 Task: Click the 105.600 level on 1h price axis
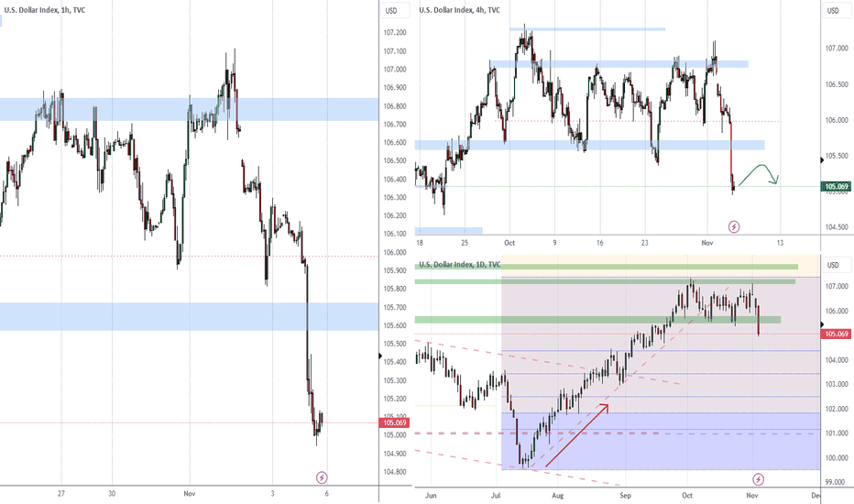pyautogui.click(x=395, y=326)
